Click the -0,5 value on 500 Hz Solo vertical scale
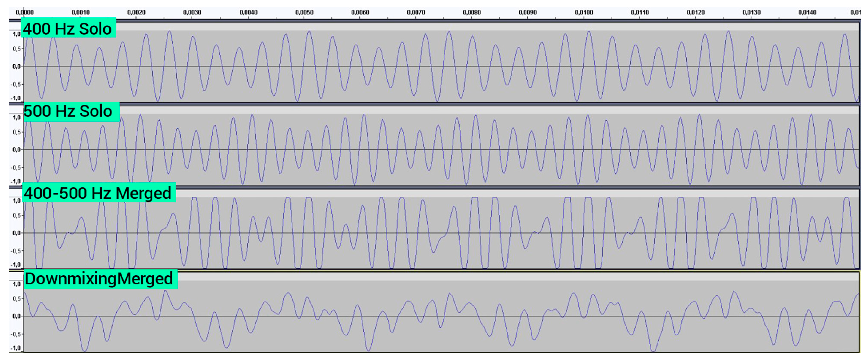 (x=16, y=168)
